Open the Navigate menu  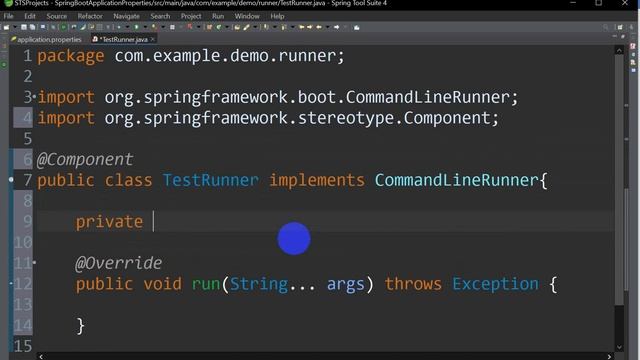(x=127, y=16)
